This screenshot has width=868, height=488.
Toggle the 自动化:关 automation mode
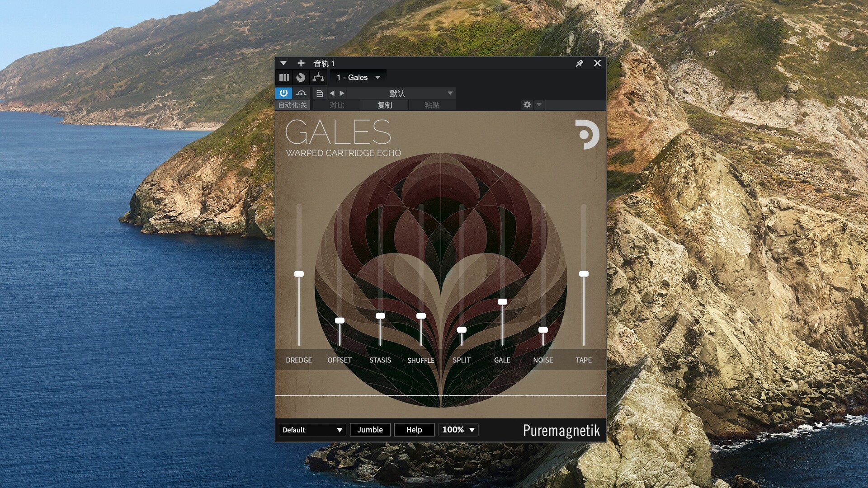292,105
